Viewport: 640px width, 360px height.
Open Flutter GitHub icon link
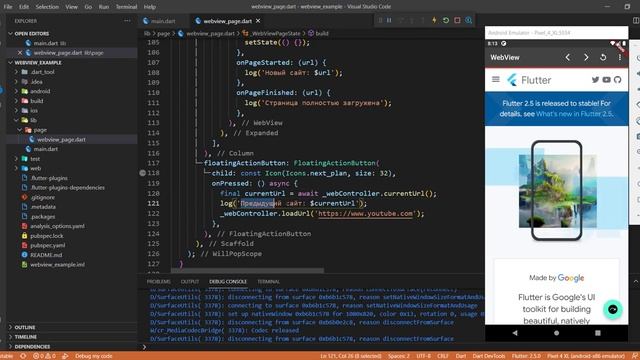(618, 80)
